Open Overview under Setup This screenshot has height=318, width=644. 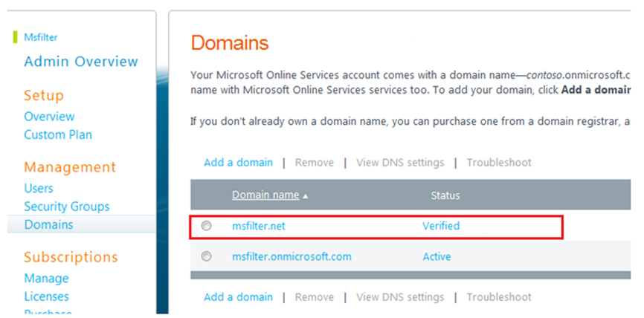(49, 117)
